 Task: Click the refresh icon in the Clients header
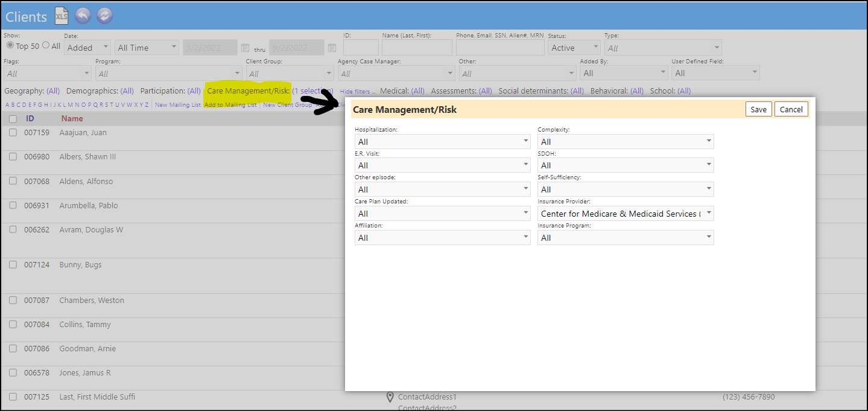pyautogui.click(x=105, y=16)
